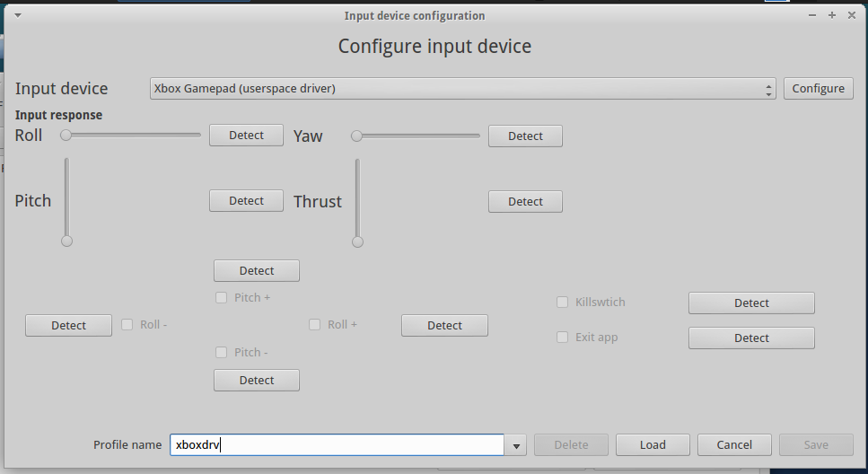Toggle the Exit app checkbox
868x474 pixels.
(563, 338)
